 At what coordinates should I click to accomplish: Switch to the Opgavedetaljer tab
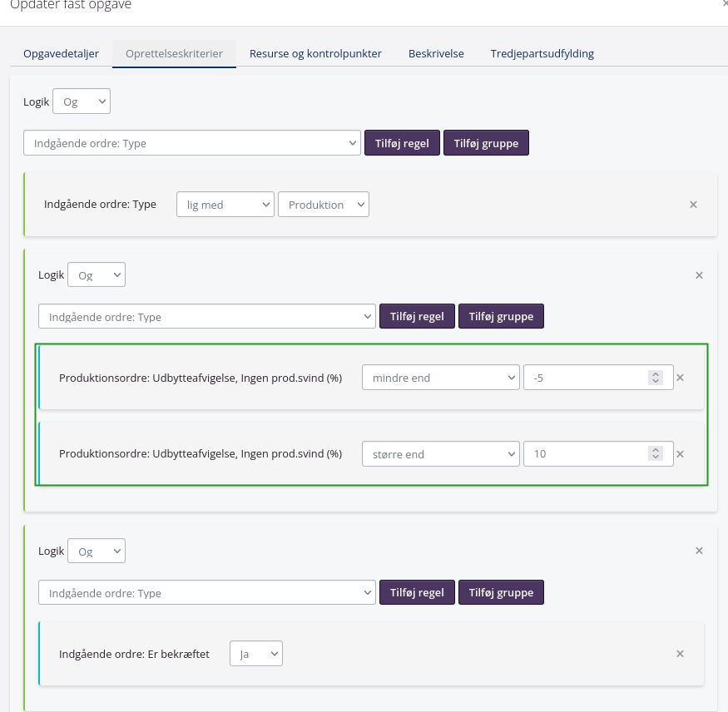(x=61, y=53)
